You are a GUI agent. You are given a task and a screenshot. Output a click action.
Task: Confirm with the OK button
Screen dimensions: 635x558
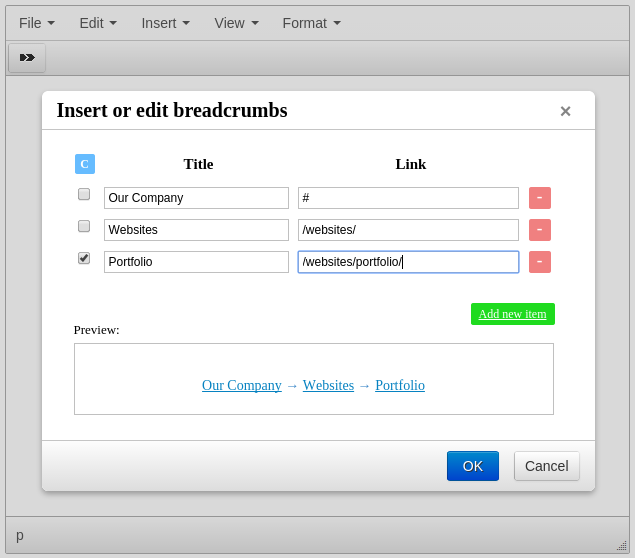click(472, 466)
